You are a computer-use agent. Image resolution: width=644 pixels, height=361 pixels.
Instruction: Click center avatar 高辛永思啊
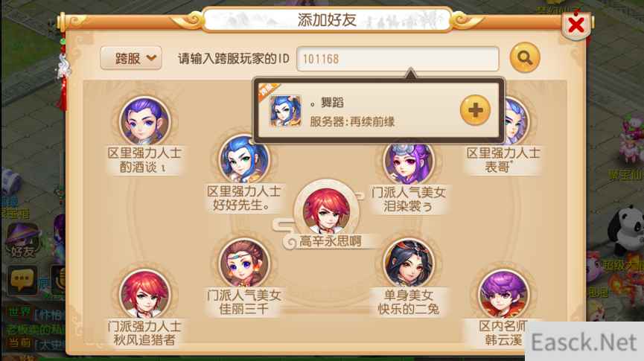[x=327, y=210]
